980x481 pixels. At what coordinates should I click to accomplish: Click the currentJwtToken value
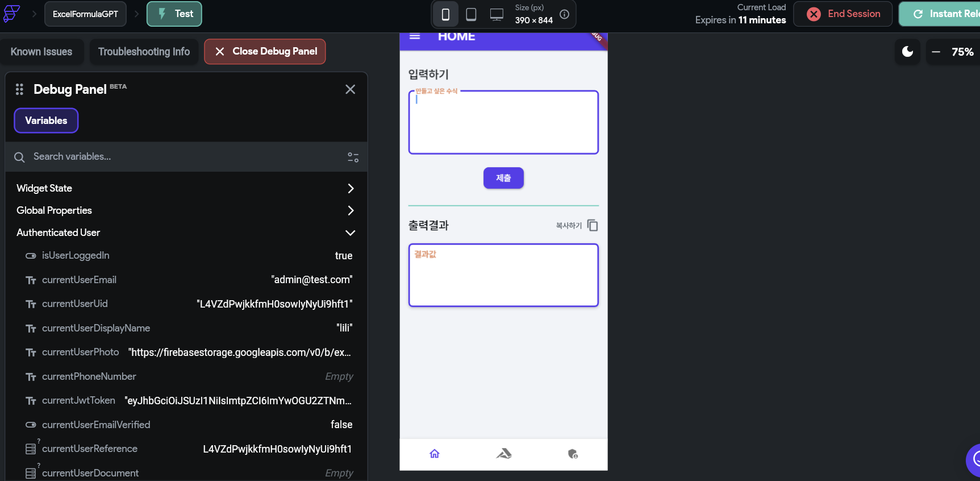pos(239,401)
